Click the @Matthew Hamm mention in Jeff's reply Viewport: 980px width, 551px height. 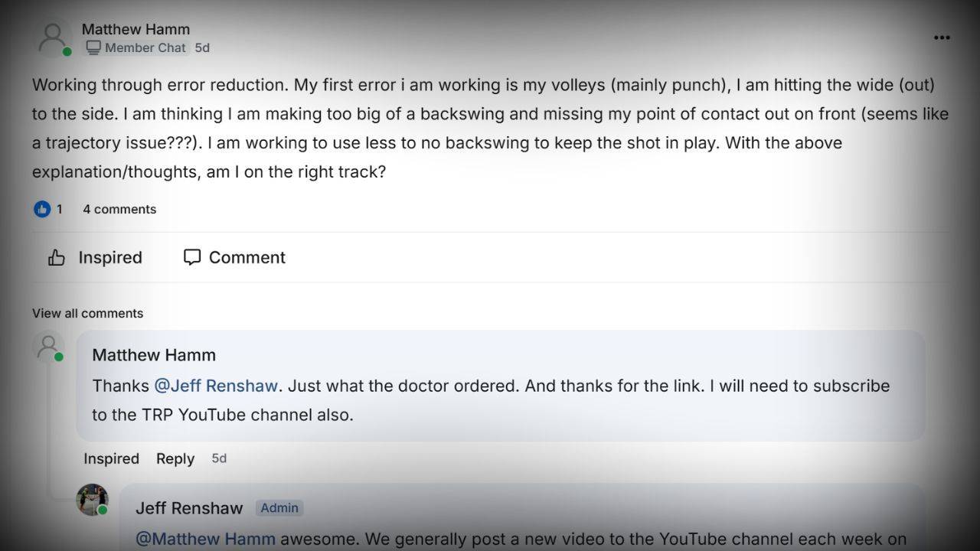coord(205,539)
